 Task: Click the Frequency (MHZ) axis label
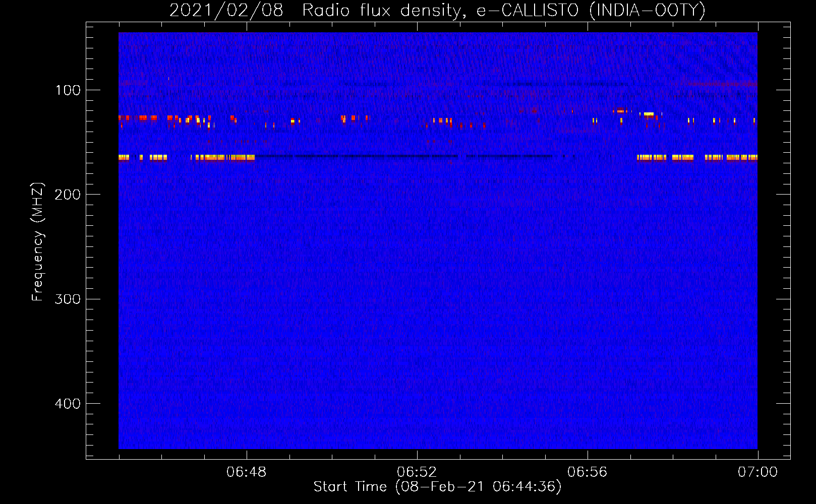pos(38,242)
